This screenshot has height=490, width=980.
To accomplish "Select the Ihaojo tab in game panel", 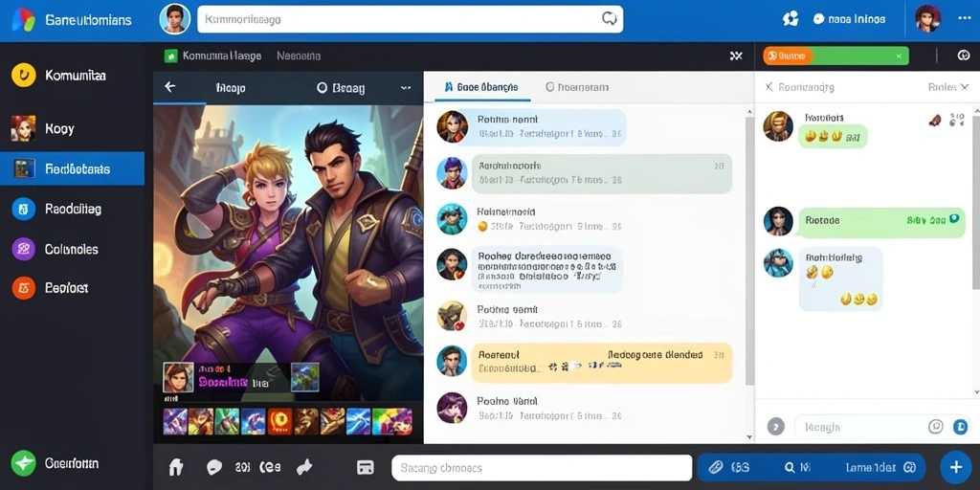I will pyautogui.click(x=231, y=88).
